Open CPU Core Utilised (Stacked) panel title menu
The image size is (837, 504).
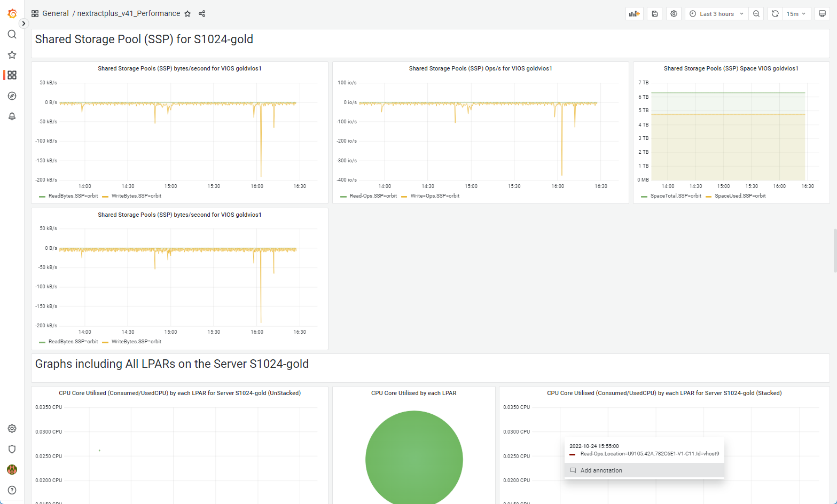click(664, 393)
